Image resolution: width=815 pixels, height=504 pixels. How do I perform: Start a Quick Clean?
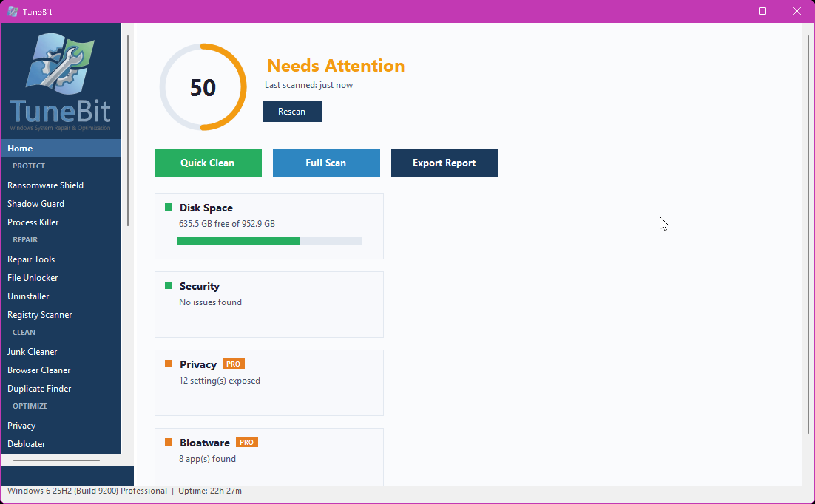208,163
